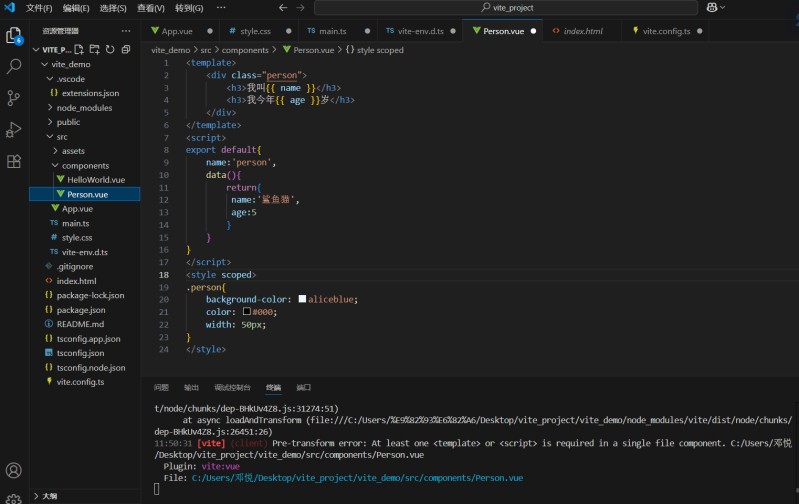799x504 pixels.
Task: Click VS Code logo in title bar
Action: click(9, 7)
